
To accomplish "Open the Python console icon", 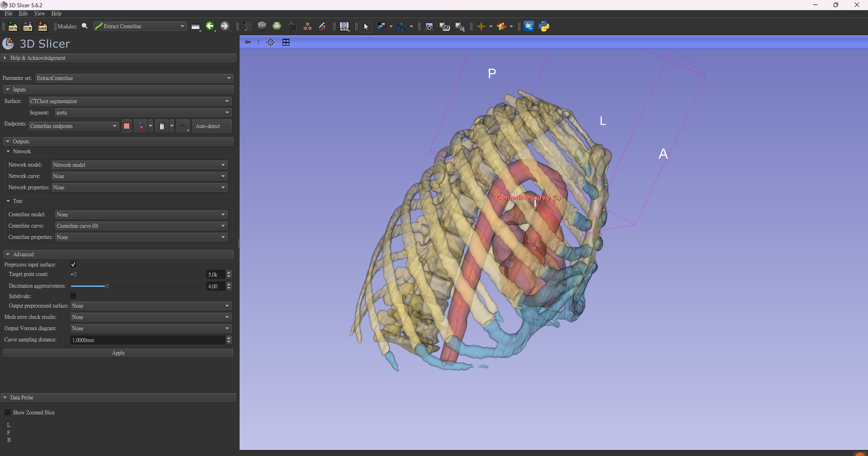I will coord(544,26).
